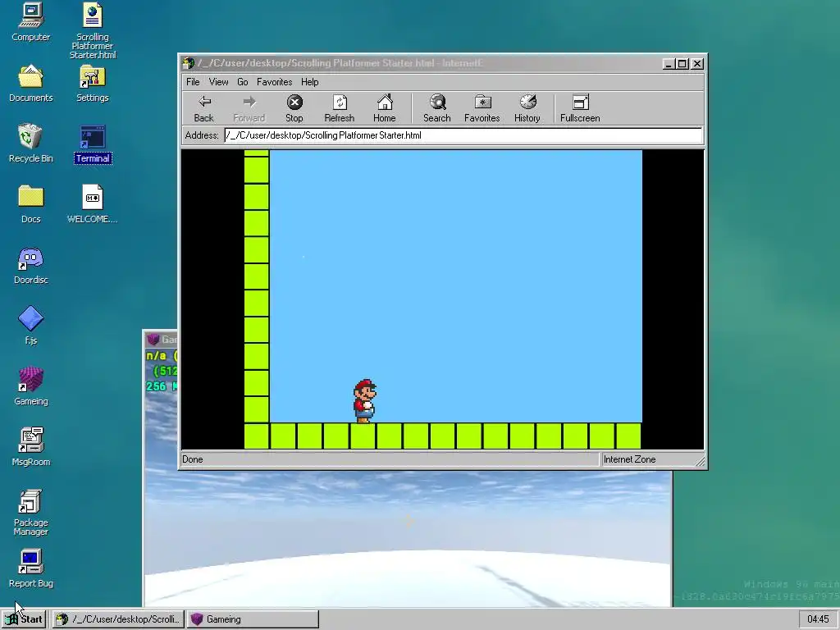This screenshot has height=630, width=840.
Task: Switch to Gameing taskbar button
Action: 253,619
